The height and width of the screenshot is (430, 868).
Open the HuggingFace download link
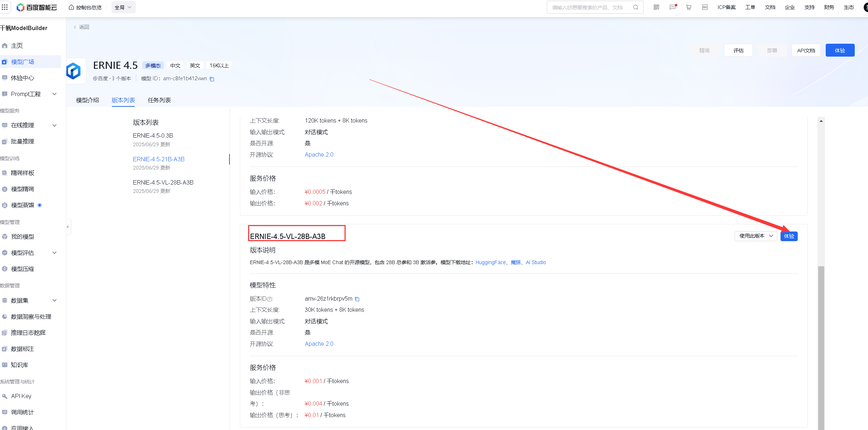[x=490, y=262]
